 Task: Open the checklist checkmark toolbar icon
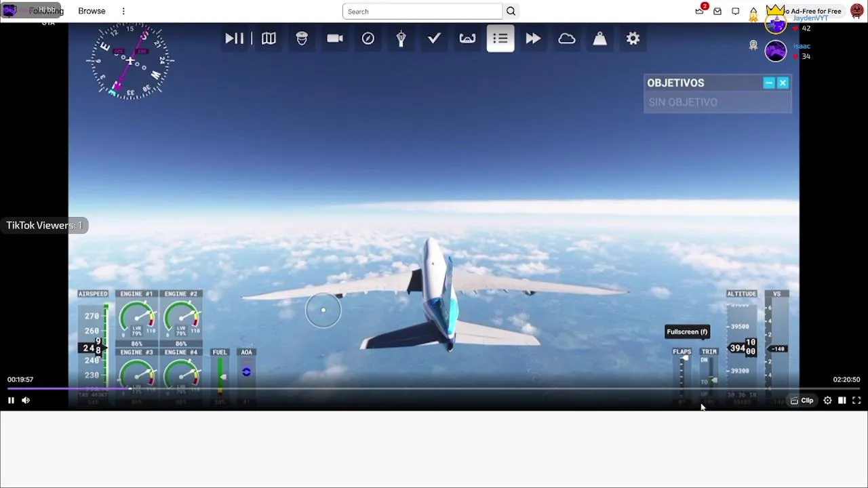pyautogui.click(x=434, y=39)
